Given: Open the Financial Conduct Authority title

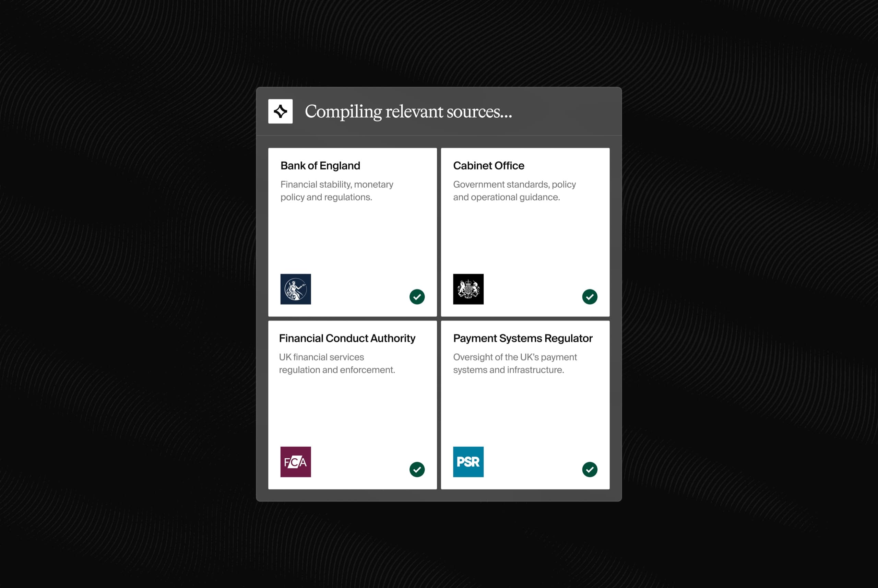Looking at the screenshot, I should pyautogui.click(x=347, y=338).
